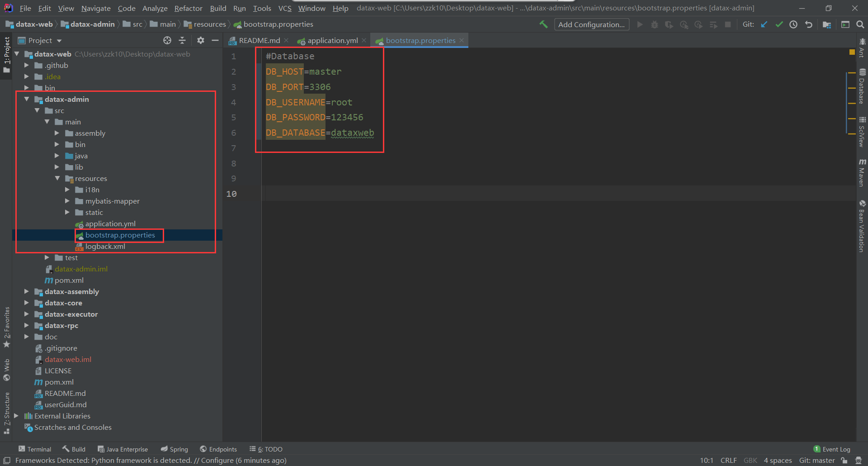Open Project panel settings gear
Screen dimensions: 868x466
tap(201, 40)
